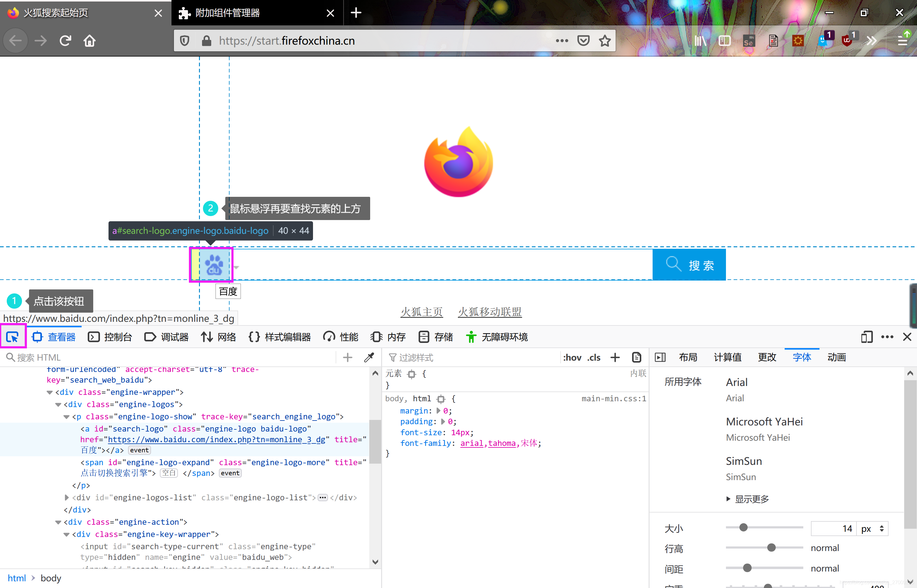The image size is (917, 588).
Task: Open tracking protection shield icon
Action: 185,40
